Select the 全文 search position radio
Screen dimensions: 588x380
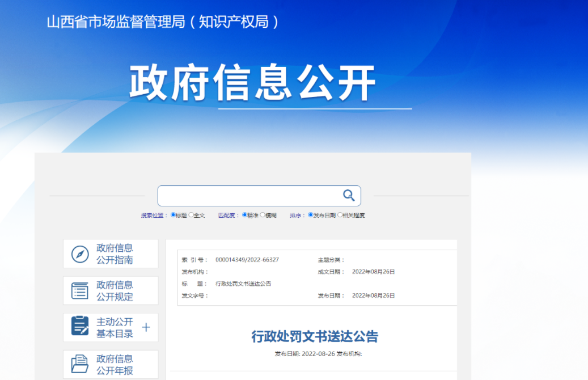pyautogui.click(x=191, y=215)
